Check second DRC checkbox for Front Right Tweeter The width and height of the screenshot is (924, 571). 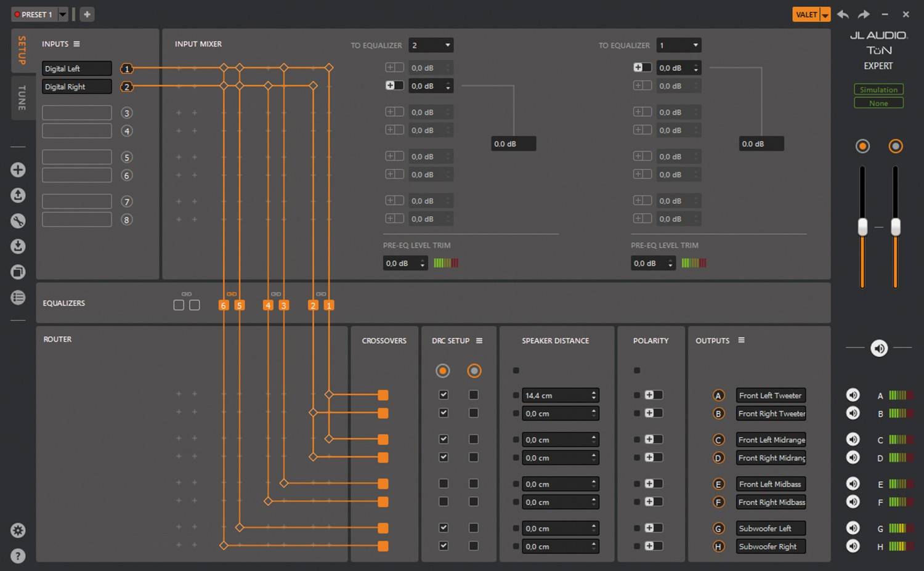[x=474, y=413]
